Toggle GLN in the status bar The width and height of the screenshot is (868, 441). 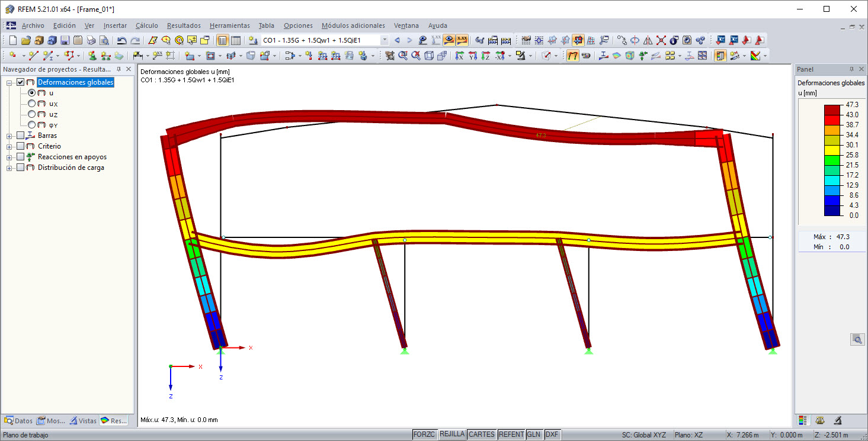pyautogui.click(x=534, y=434)
